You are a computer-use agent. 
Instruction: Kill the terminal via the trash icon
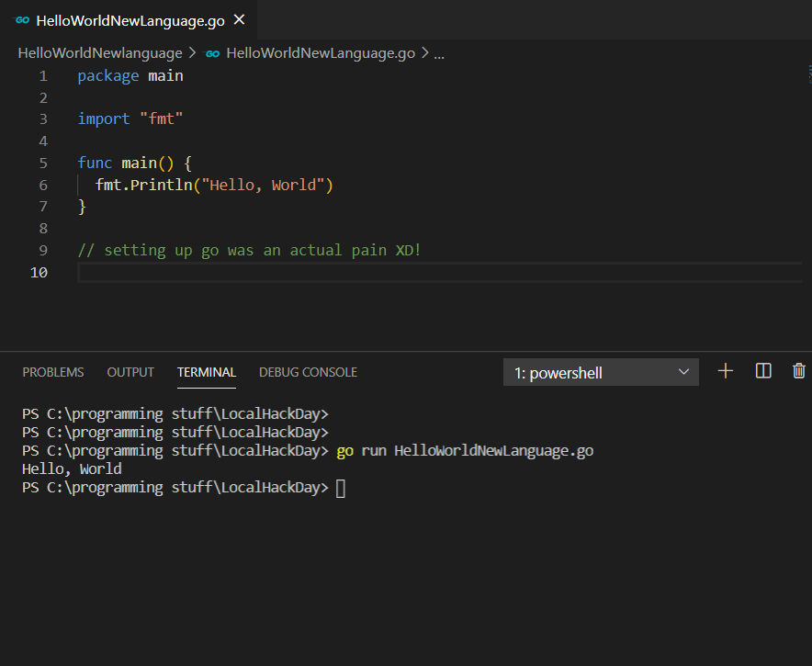click(798, 370)
